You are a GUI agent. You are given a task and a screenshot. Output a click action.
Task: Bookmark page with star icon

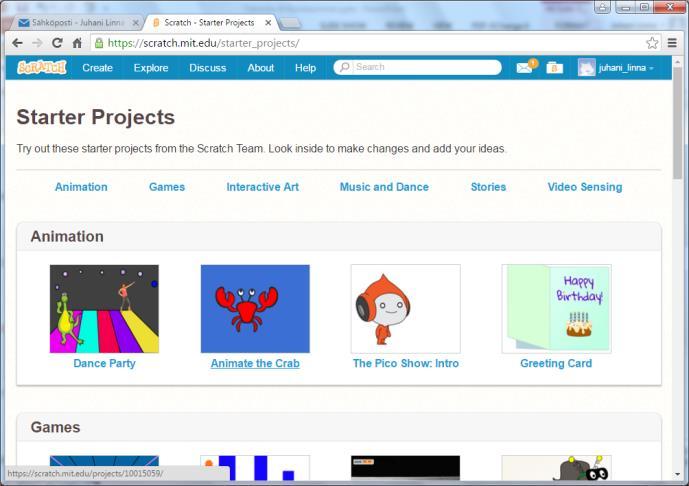652,43
